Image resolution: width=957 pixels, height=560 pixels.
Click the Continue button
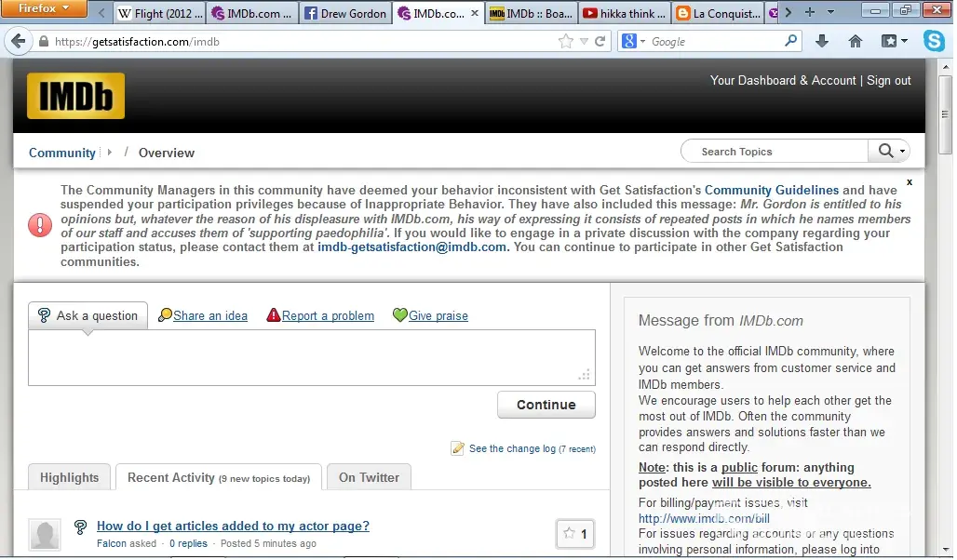(x=546, y=405)
